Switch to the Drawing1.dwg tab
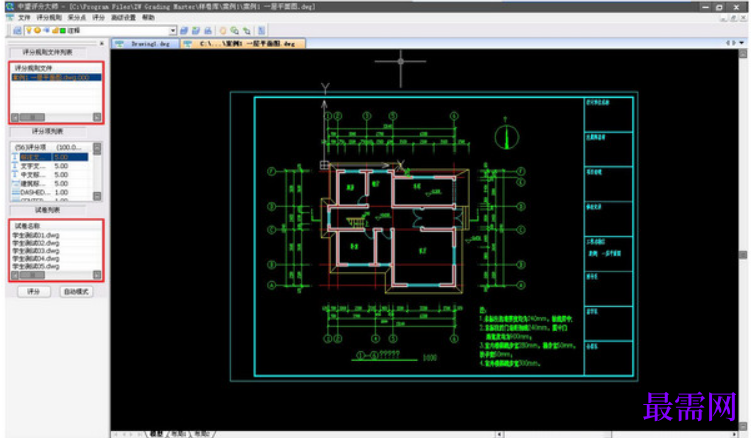 (146, 44)
